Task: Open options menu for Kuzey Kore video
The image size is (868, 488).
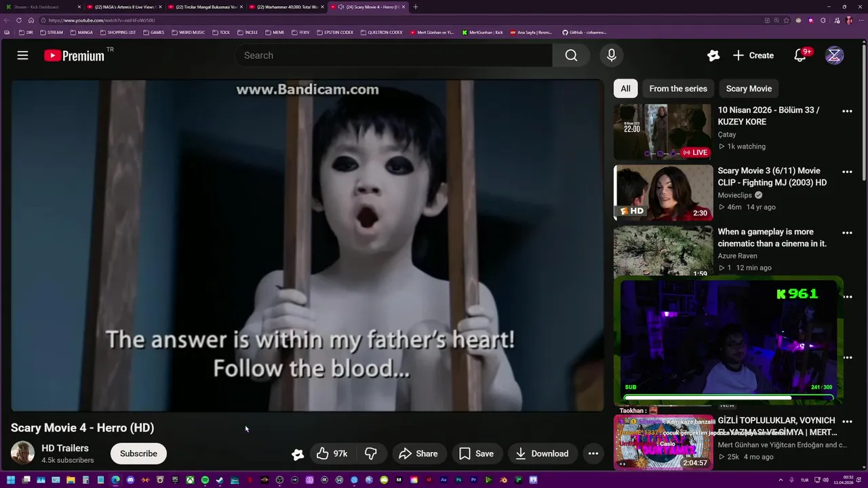Action: pyautogui.click(x=847, y=111)
